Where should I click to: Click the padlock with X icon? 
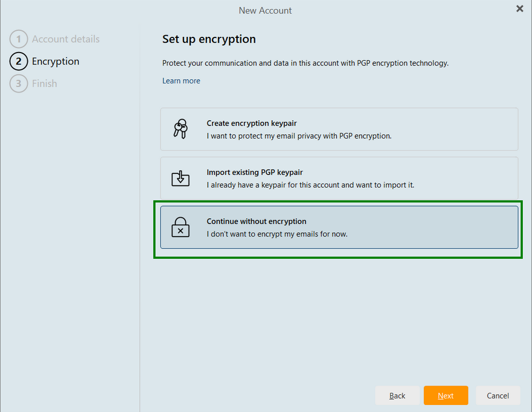coord(180,227)
